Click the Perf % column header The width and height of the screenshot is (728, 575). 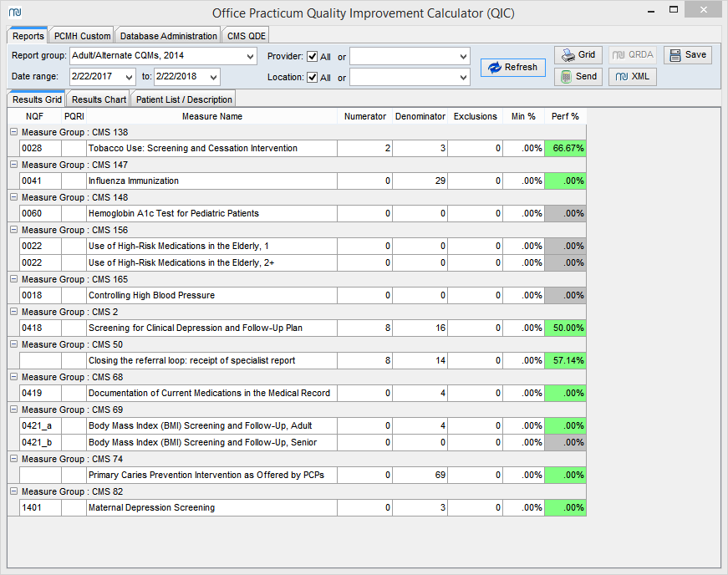(x=565, y=116)
